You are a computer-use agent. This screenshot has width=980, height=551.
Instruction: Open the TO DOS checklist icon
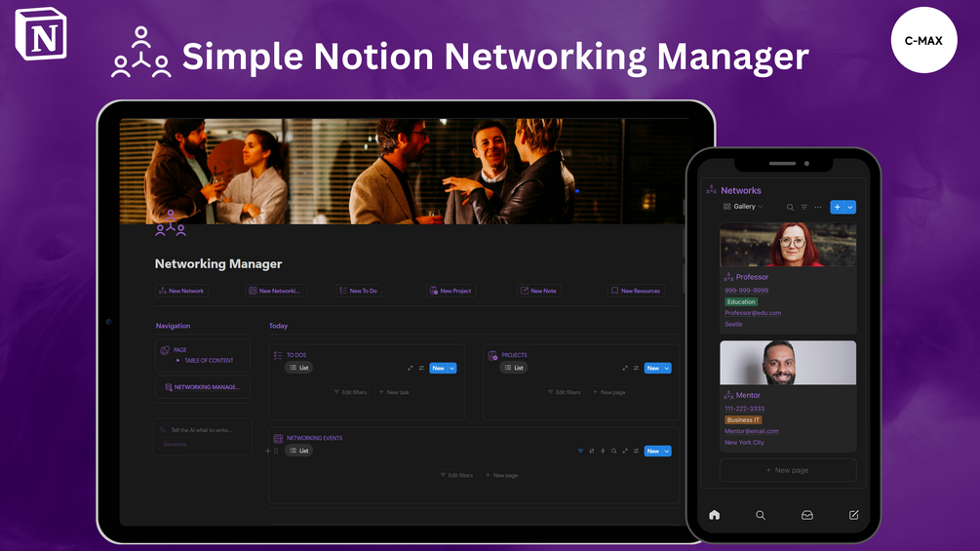point(278,355)
